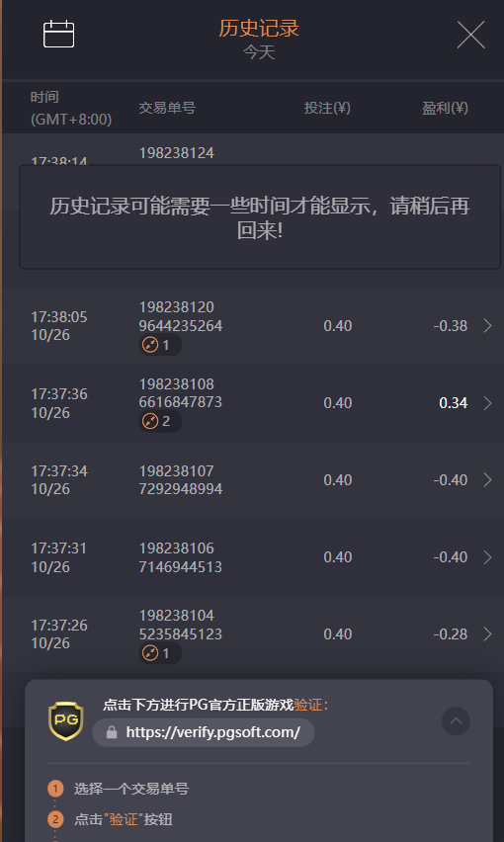The height and width of the screenshot is (842, 504).
Task: Click the lock icon beside verify URL
Action: [112, 732]
